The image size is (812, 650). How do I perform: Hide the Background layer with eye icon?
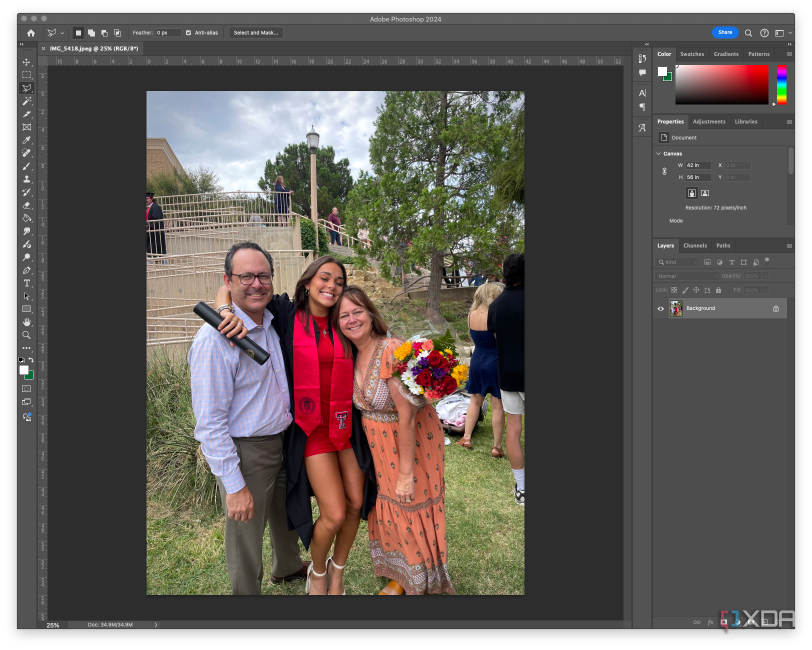[x=660, y=308]
